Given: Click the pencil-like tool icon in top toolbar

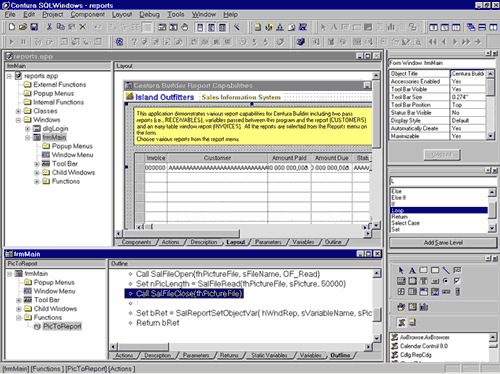Looking at the screenshot, I should (x=237, y=27).
